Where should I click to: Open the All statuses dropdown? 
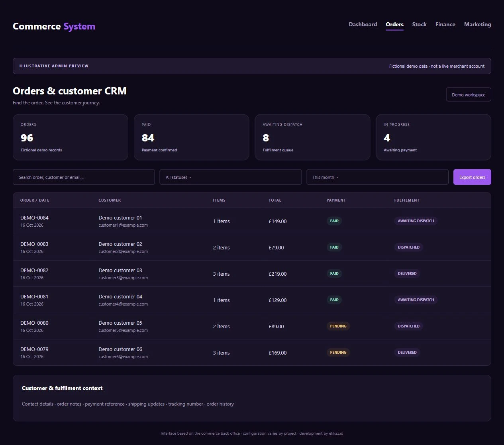[x=231, y=177]
